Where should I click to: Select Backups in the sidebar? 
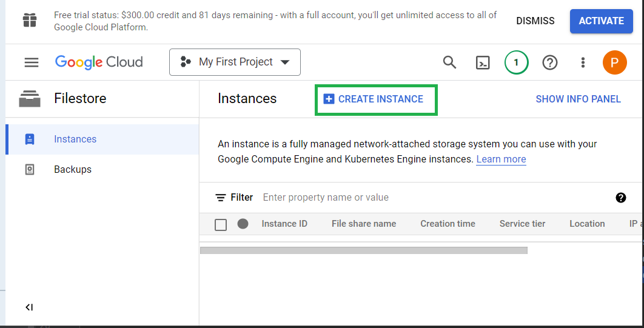point(102,170)
